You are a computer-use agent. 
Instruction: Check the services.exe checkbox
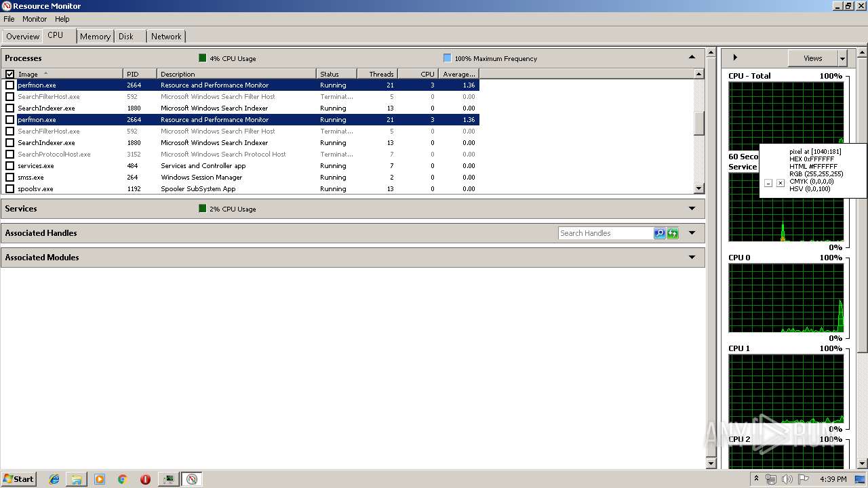tap(9, 166)
